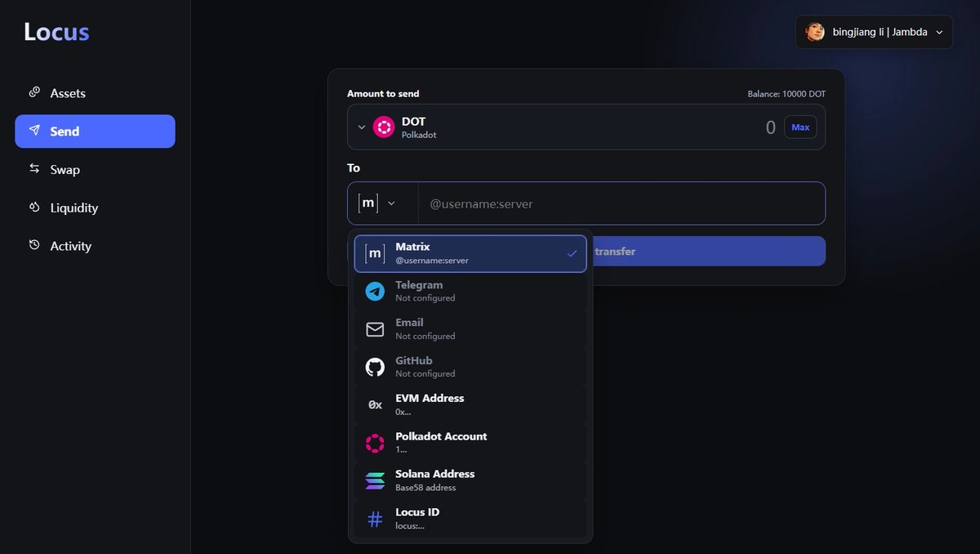
Task: Click the Locus ID hash icon
Action: (375, 519)
